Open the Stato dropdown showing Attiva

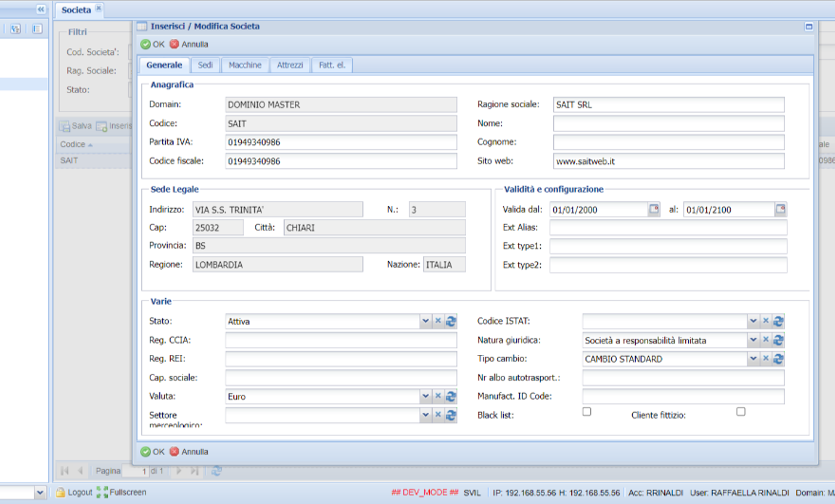coord(426,321)
